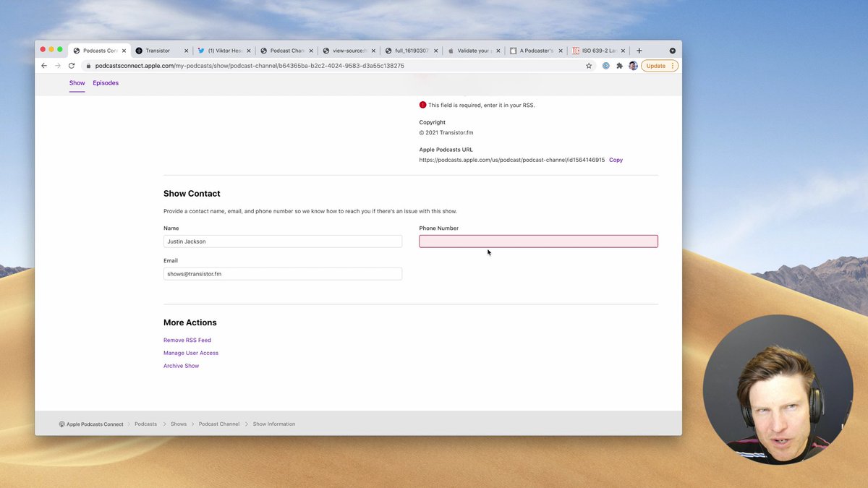
Task: Open the Chrome profile avatar
Action: (x=633, y=66)
